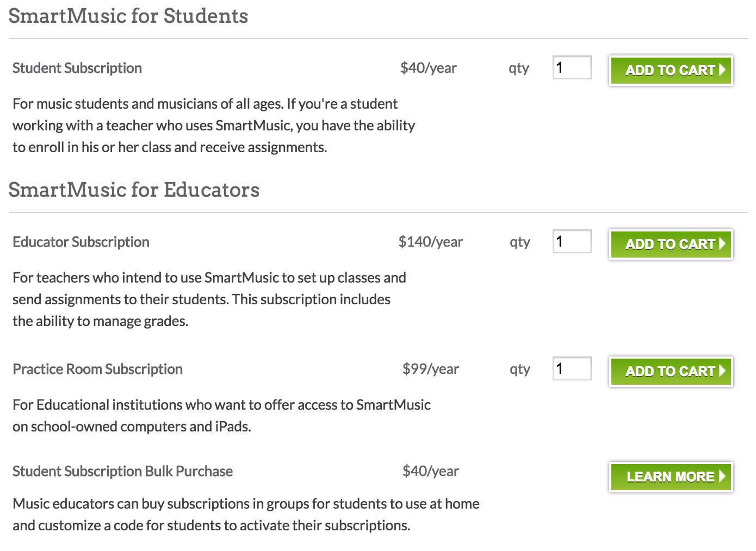Open Learn More for Bulk Purchase
This screenshot has height=551, width=756.
coord(670,477)
